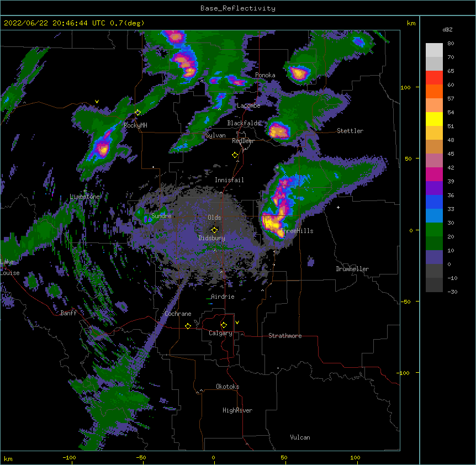Click the Didsbury town label
Screen dimensions: 476x465
click(212, 238)
